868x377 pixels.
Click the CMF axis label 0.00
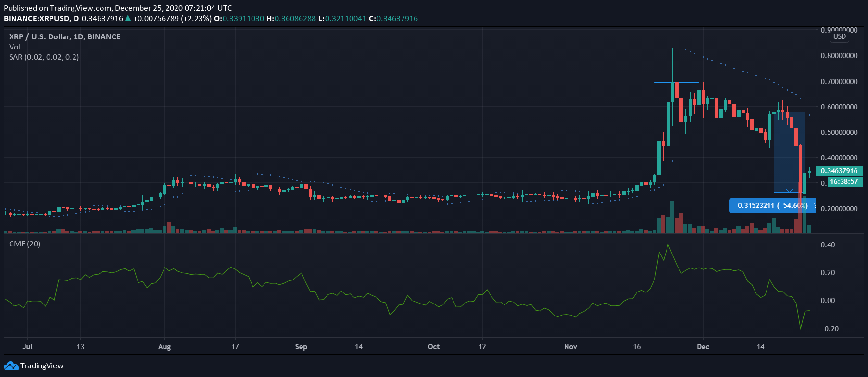tap(828, 301)
